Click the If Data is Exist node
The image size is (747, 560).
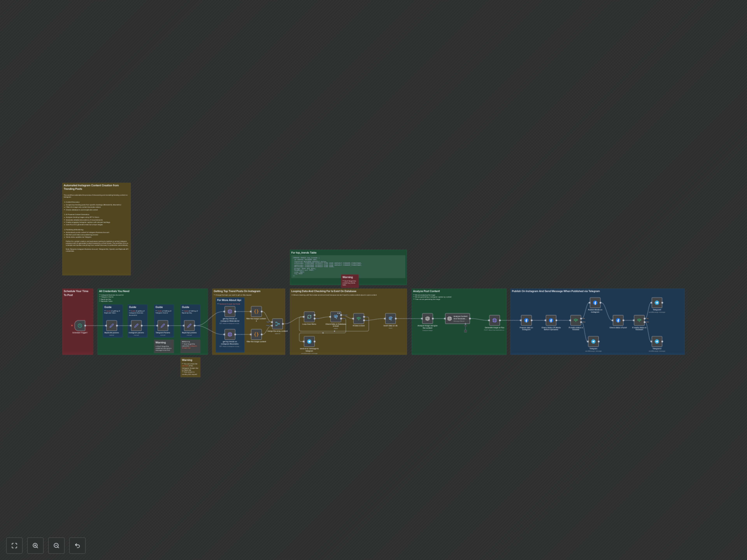[359, 318]
